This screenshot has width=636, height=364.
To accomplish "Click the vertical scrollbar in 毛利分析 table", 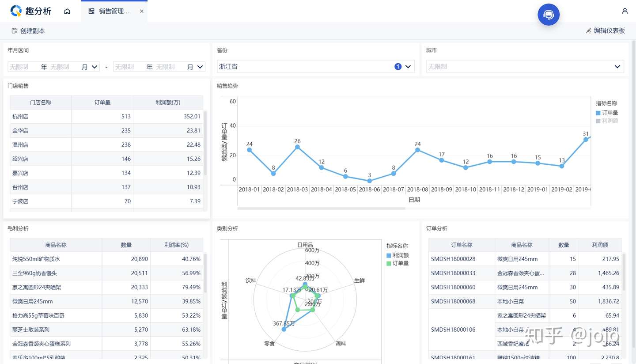I will 205,273.
